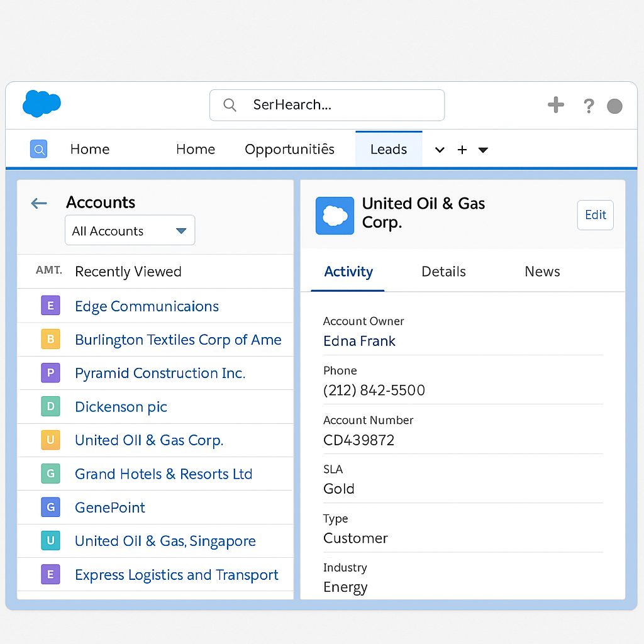Click the teal U badge for United Oil Singapore
The width and height of the screenshot is (644, 644).
pos(50,540)
